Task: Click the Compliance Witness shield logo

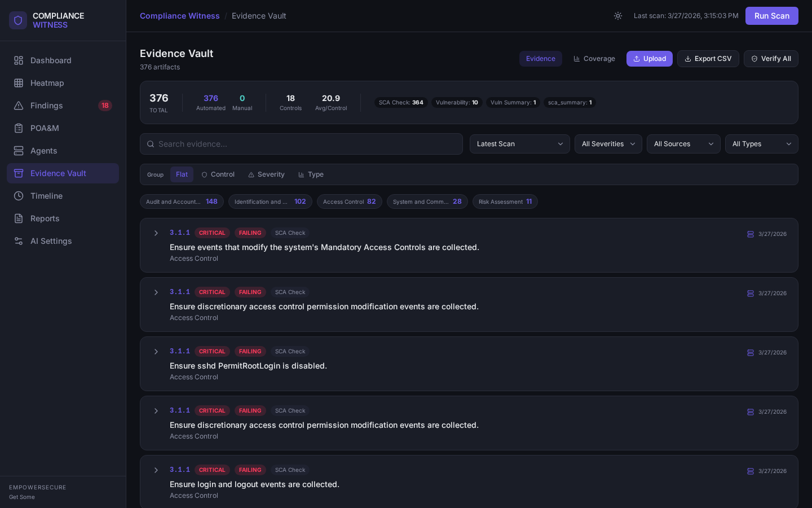Action: [x=18, y=20]
